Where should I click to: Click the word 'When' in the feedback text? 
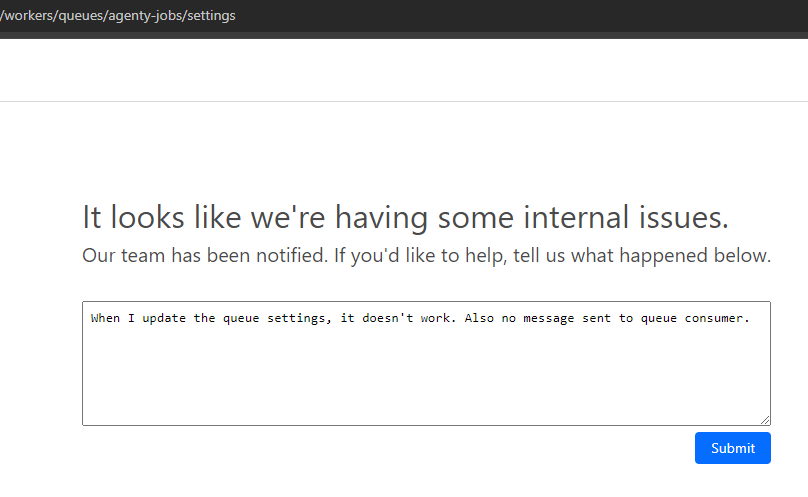pyautogui.click(x=106, y=319)
